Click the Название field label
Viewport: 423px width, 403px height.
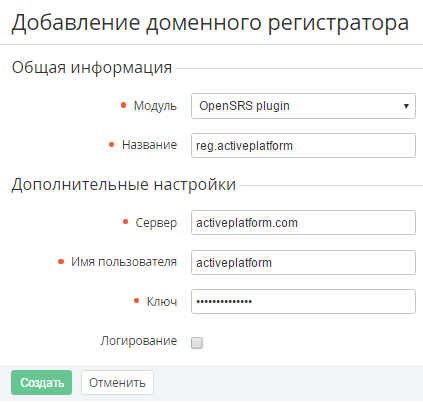tap(149, 145)
